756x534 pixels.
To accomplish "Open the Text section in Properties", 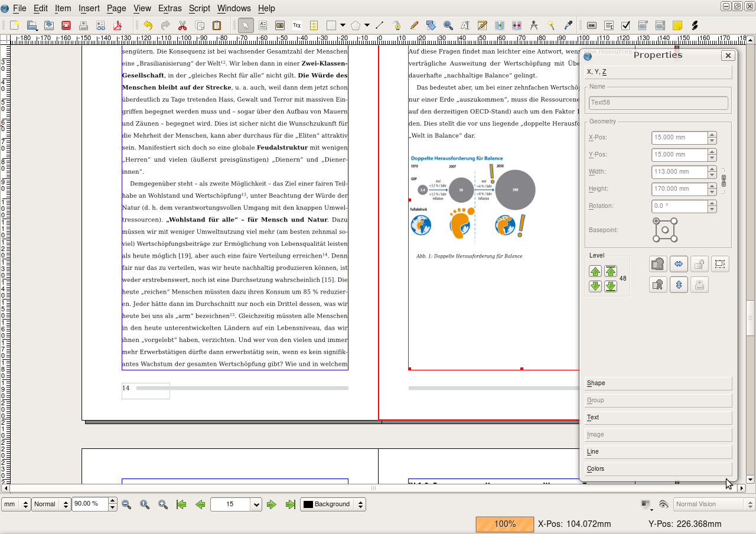I will [658, 418].
